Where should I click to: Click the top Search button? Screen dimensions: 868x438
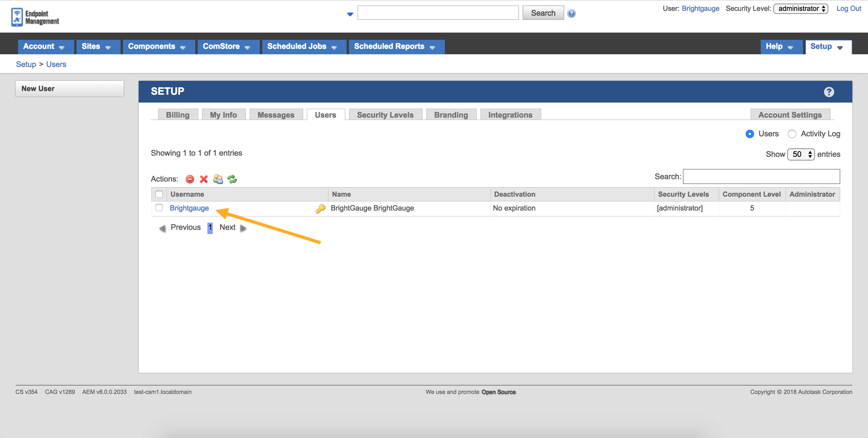(x=543, y=13)
